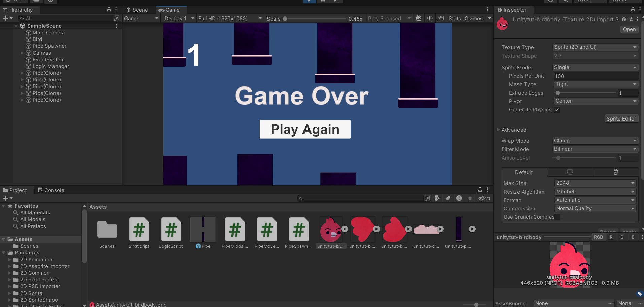This screenshot has height=307, width=644.
Task: Expand sub-assets arrow beside cloud sprite
Action: coord(440,229)
